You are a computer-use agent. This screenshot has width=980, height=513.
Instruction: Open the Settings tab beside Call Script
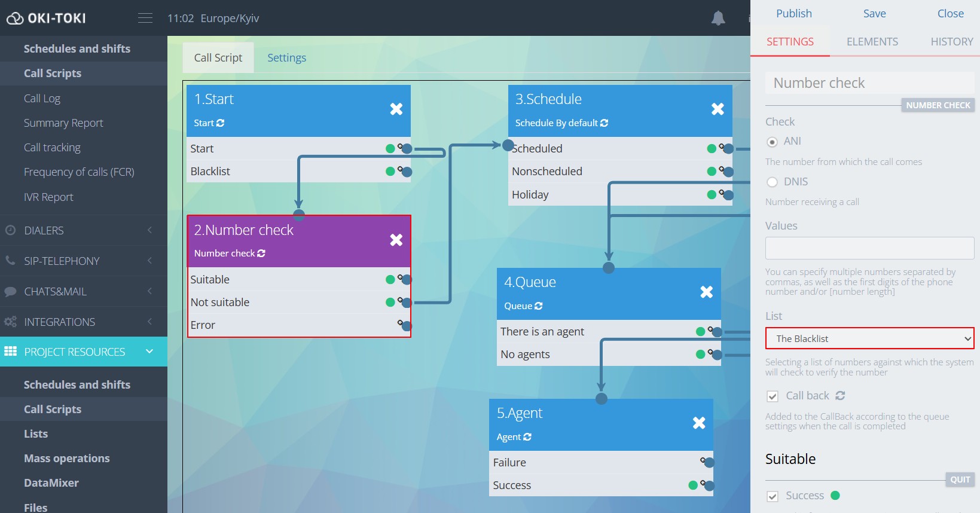286,58
